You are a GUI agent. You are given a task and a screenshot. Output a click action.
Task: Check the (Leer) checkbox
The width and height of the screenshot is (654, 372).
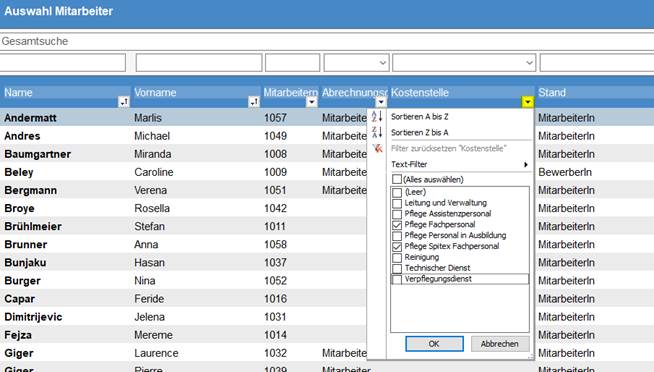pyautogui.click(x=397, y=192)
